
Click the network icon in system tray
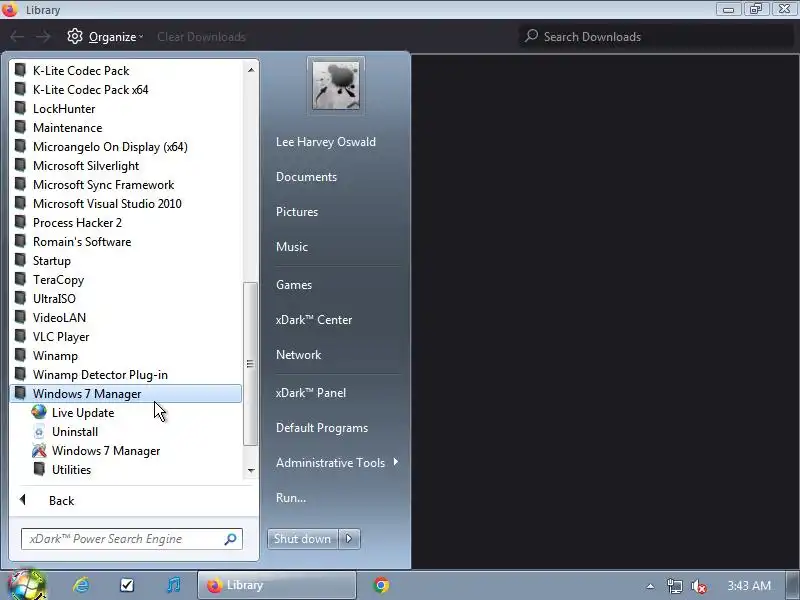pyautogui.click(x=674, y=586)
